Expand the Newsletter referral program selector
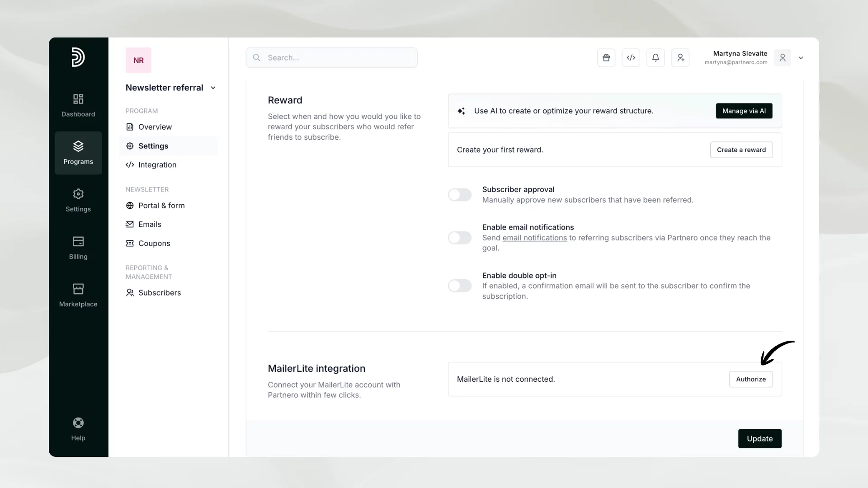 213,88
